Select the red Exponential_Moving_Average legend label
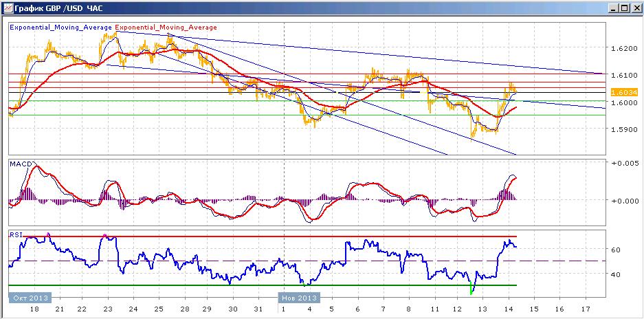 166,27
